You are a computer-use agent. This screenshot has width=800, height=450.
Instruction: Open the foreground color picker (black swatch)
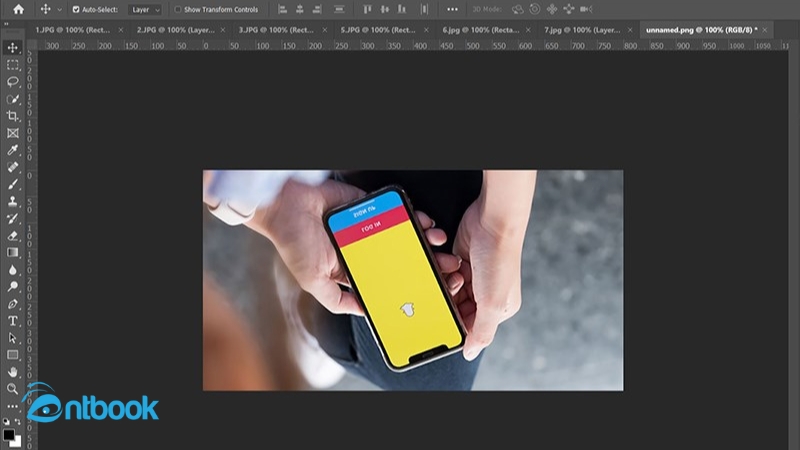click(x=8, y=435)
